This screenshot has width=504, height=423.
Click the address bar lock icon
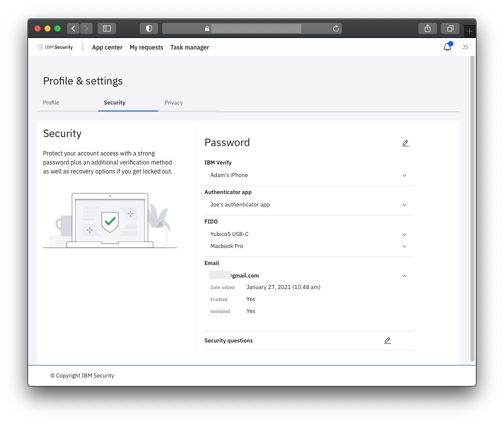[x=207, y=28]
